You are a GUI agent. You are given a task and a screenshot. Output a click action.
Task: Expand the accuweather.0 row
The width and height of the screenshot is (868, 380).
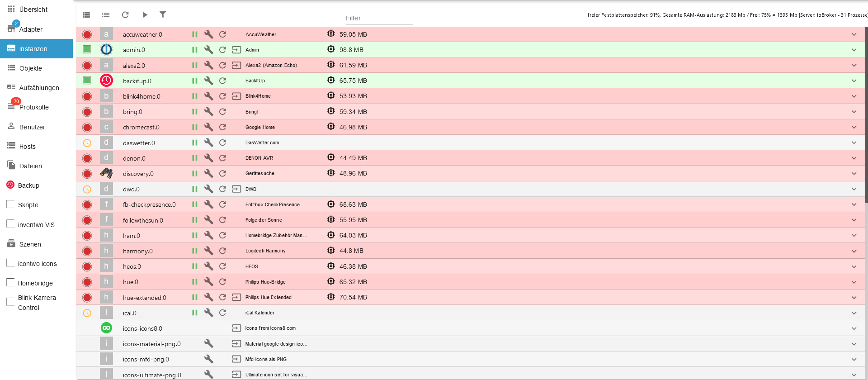tap(854, 34)
